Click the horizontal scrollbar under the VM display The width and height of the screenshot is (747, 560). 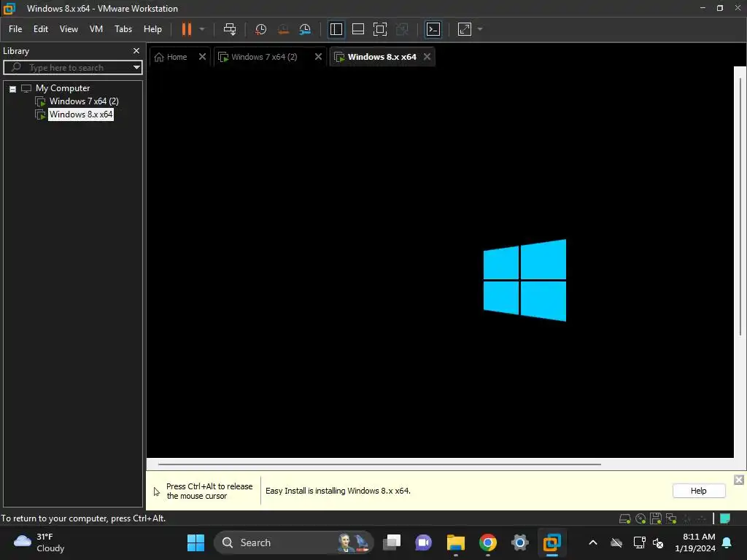379,464
